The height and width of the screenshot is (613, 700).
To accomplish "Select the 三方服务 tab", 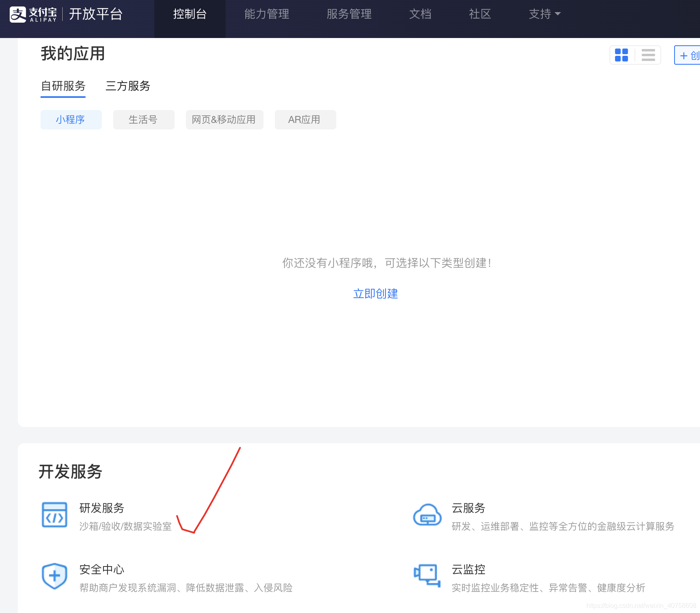I will pyautogui.click(x=128, y=86).
